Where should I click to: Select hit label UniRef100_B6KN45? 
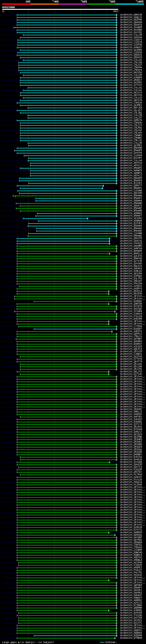coord(131,251)
